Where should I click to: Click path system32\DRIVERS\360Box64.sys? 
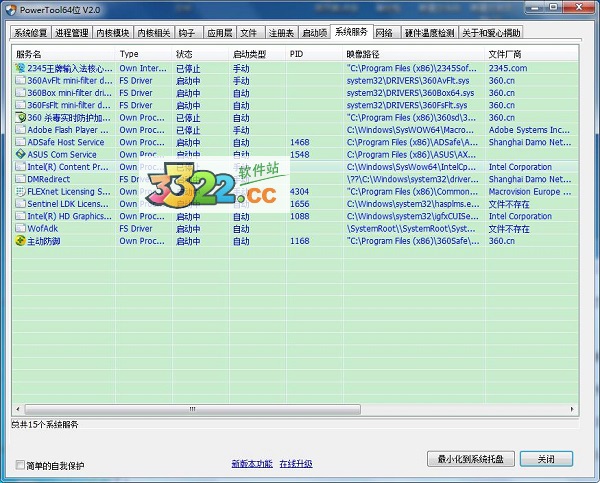(x=410, y=93)
